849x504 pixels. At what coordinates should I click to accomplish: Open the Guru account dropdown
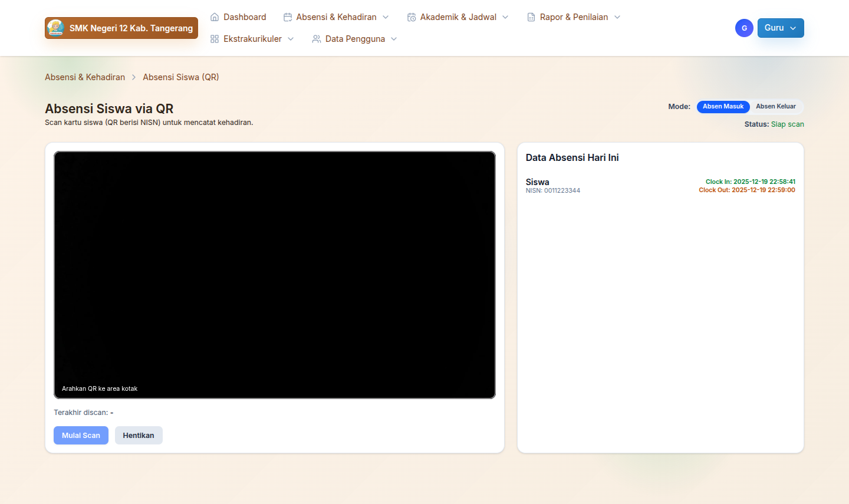tap(781, 28)
